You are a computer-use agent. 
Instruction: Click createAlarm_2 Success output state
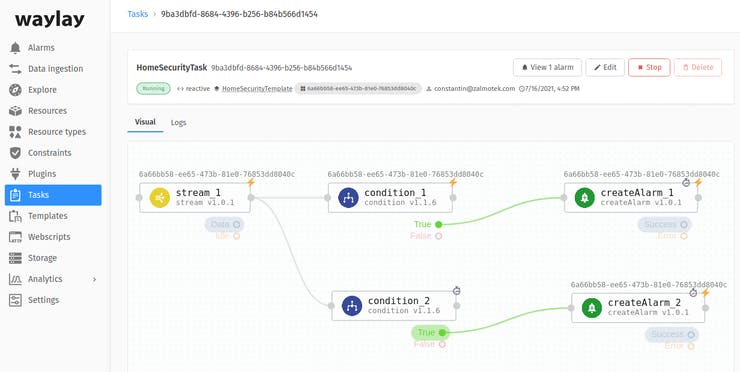click(672, 335)
